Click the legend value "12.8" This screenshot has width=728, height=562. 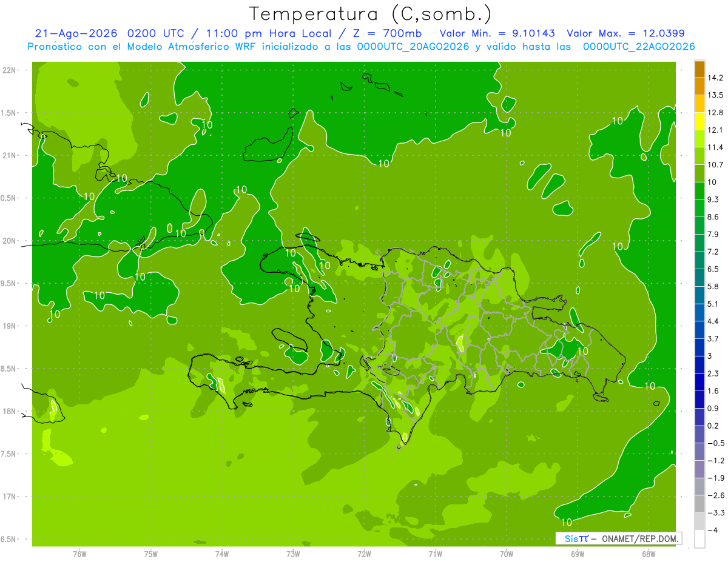[x=716, y=113]
